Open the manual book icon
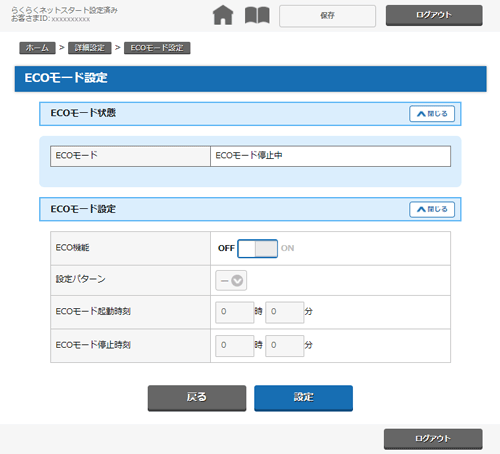 click(257, 15)
